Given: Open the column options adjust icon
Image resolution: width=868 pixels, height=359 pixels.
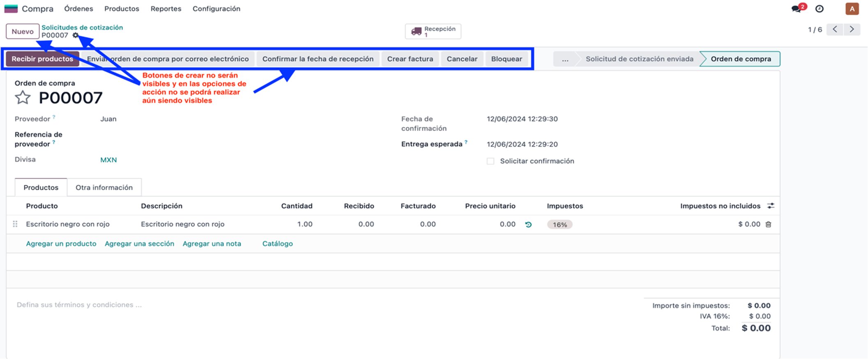Looking at the screenshot, I should coord(771,206).
